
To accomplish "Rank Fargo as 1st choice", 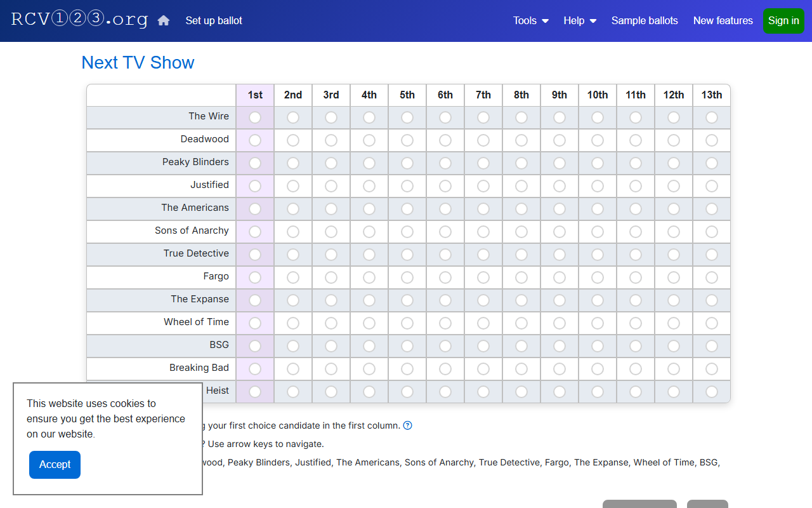I will [255, 277].
